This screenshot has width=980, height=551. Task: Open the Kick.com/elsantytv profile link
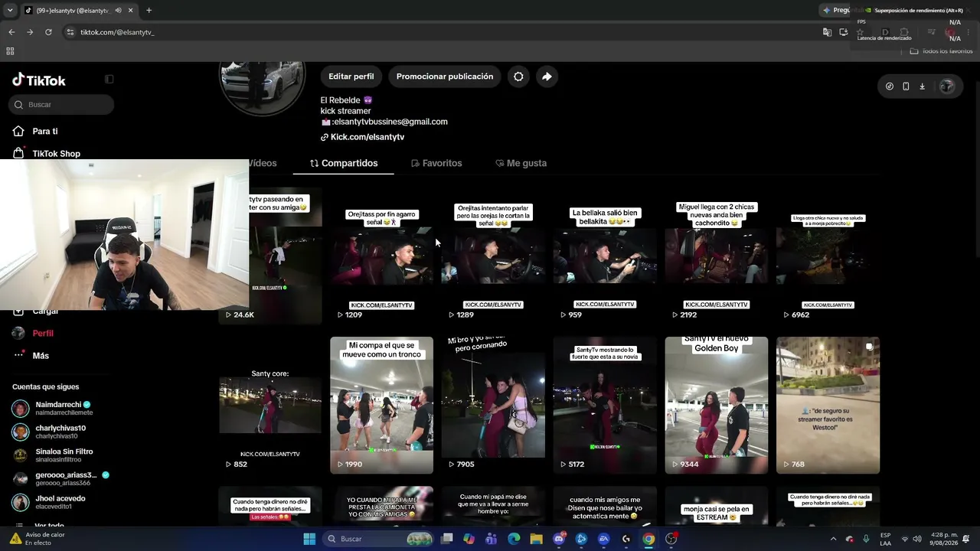(367, 137)
